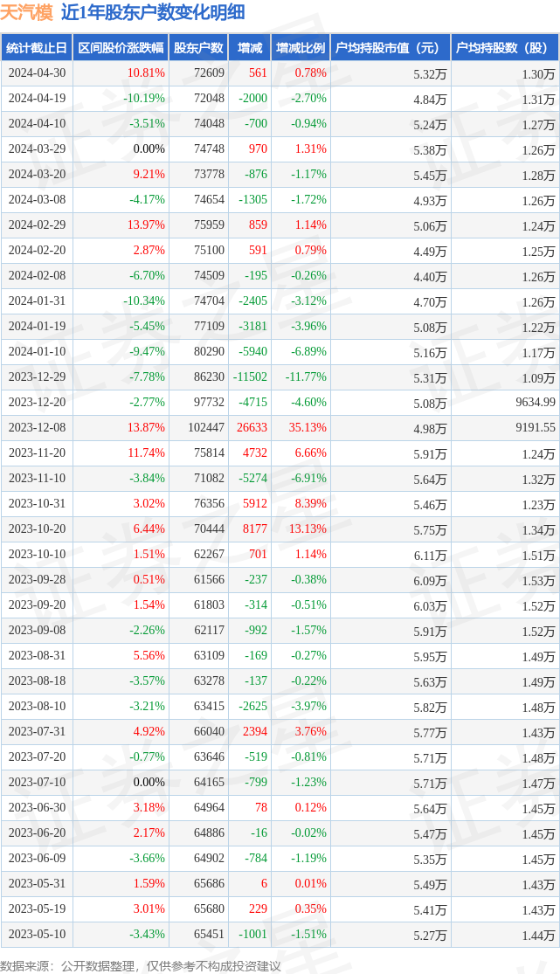
Task: Select the 增减比例 column header
Action: (x=301, y=48)
